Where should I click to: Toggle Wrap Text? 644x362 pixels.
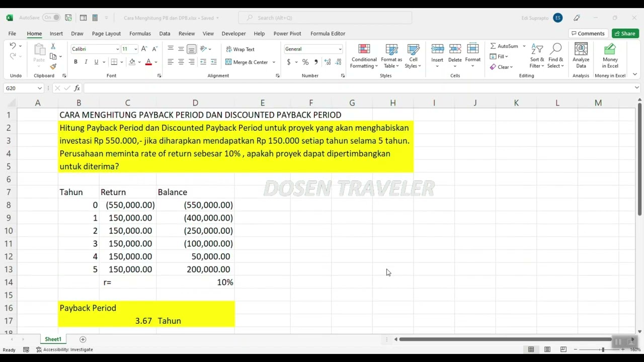click(240, 49)
